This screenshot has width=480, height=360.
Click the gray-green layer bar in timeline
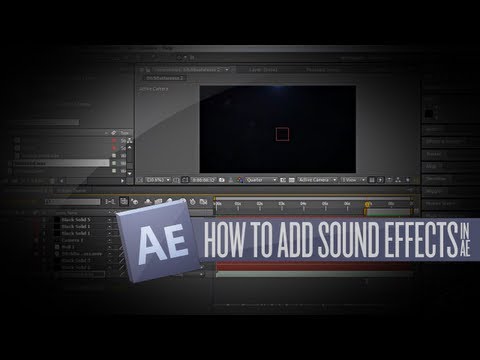click(x=314, y=274)
